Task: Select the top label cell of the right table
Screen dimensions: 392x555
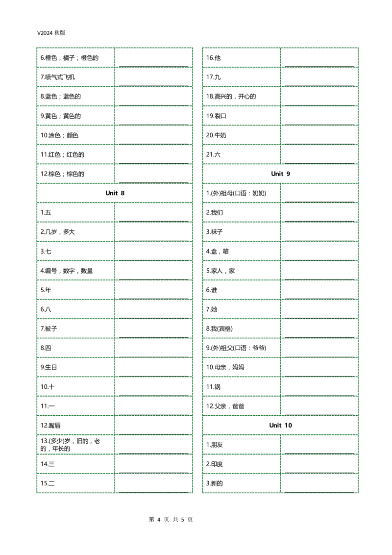Action: (x=241, y=57)
